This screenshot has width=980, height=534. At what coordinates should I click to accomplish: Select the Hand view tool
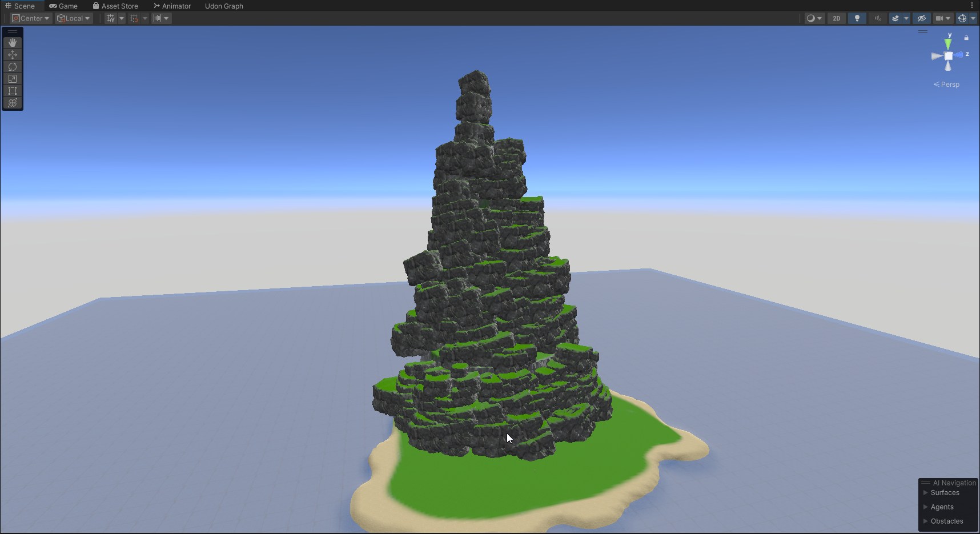click(13, 43)
